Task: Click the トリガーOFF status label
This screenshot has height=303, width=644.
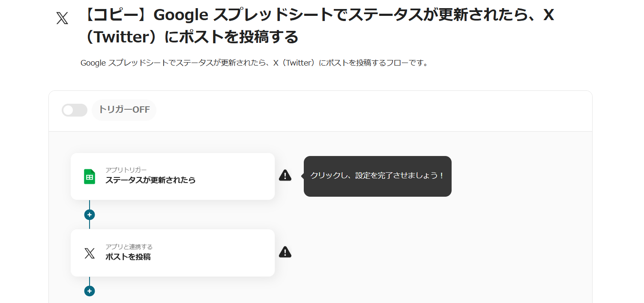Action: [x=124, y=110]
